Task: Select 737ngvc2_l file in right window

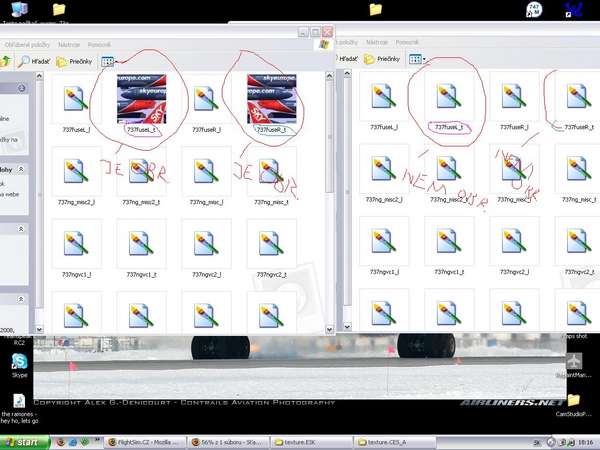Action: [514, 246]
